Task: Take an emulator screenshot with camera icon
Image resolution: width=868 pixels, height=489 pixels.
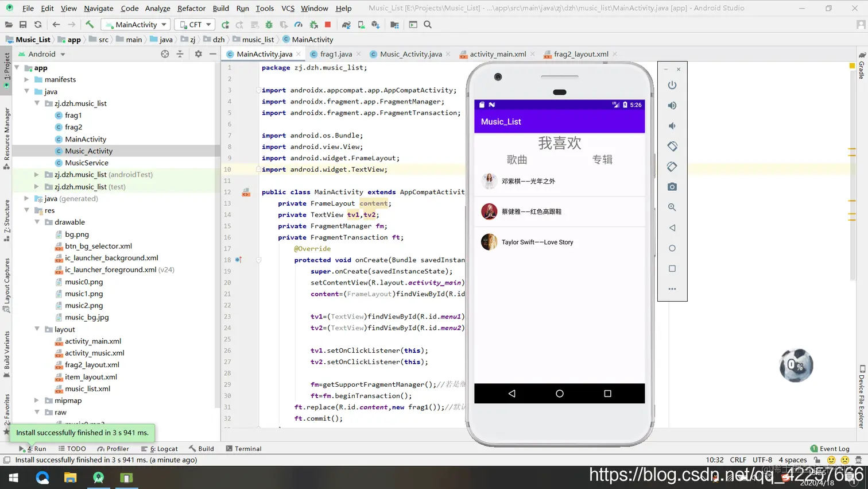Action: click(x=672, y=187)
